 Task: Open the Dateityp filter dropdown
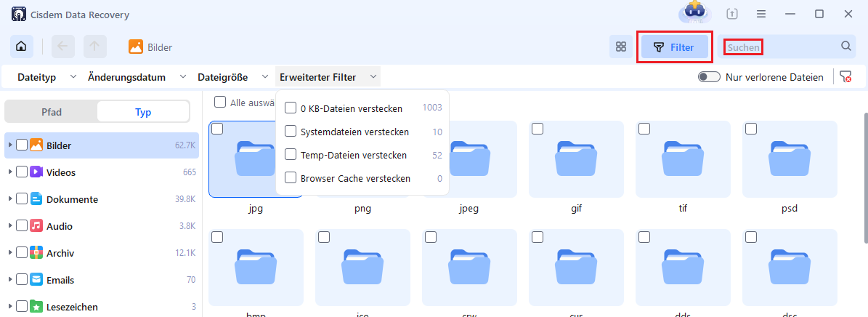(x=47, y=77)
